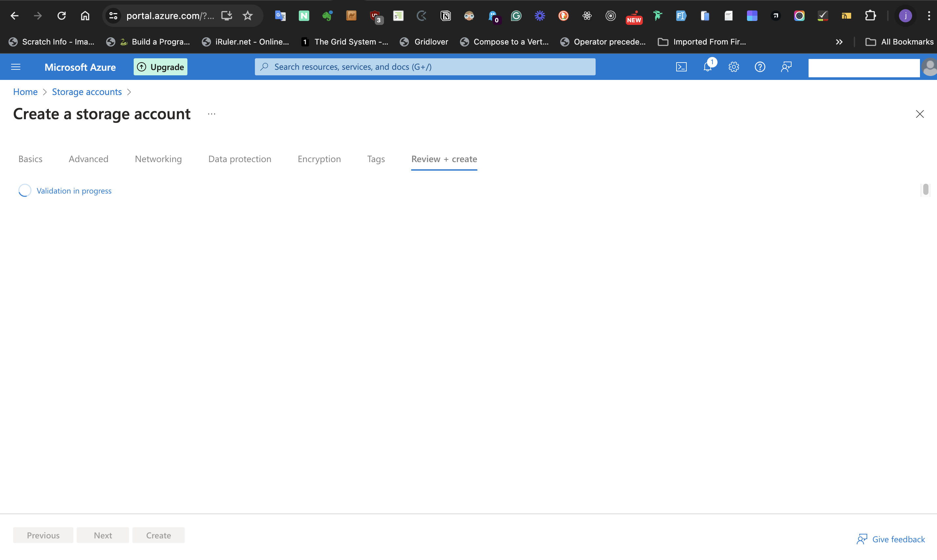
Task: Switch to the Networking tab
Action: (158, 159)
